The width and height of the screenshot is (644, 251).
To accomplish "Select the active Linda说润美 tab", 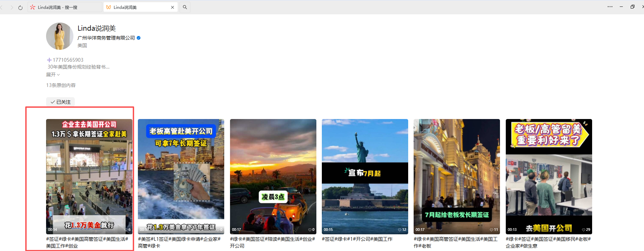I will click(x=140, y=7).
